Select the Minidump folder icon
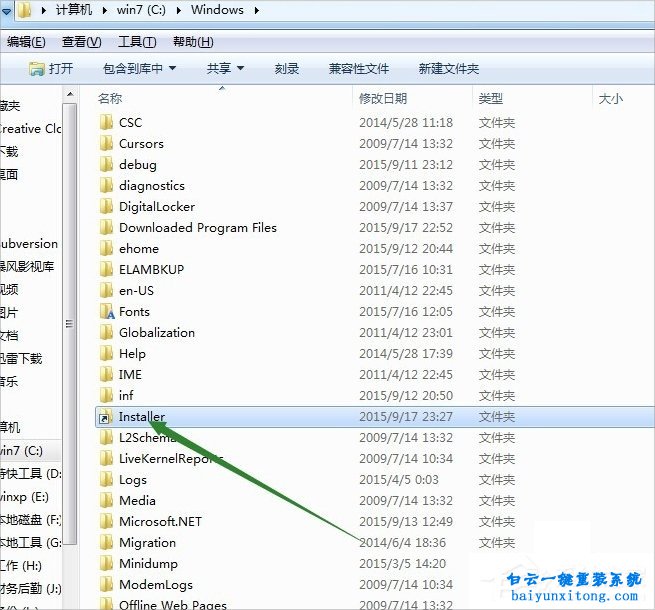 pos(106,563)
